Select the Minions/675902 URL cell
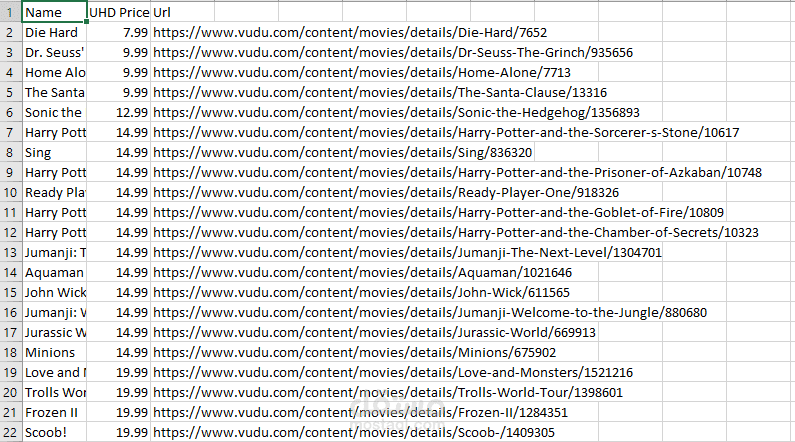 coord(354,352)
